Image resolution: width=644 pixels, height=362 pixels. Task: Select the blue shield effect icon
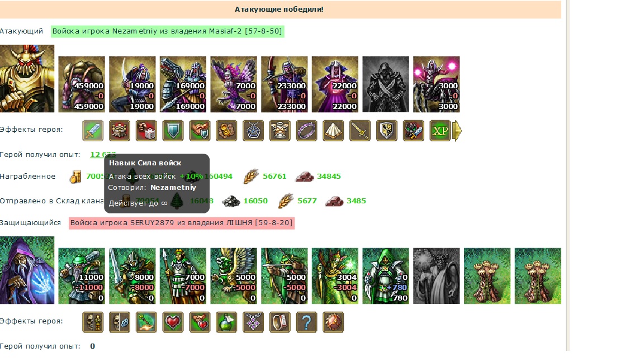(173, 131)
